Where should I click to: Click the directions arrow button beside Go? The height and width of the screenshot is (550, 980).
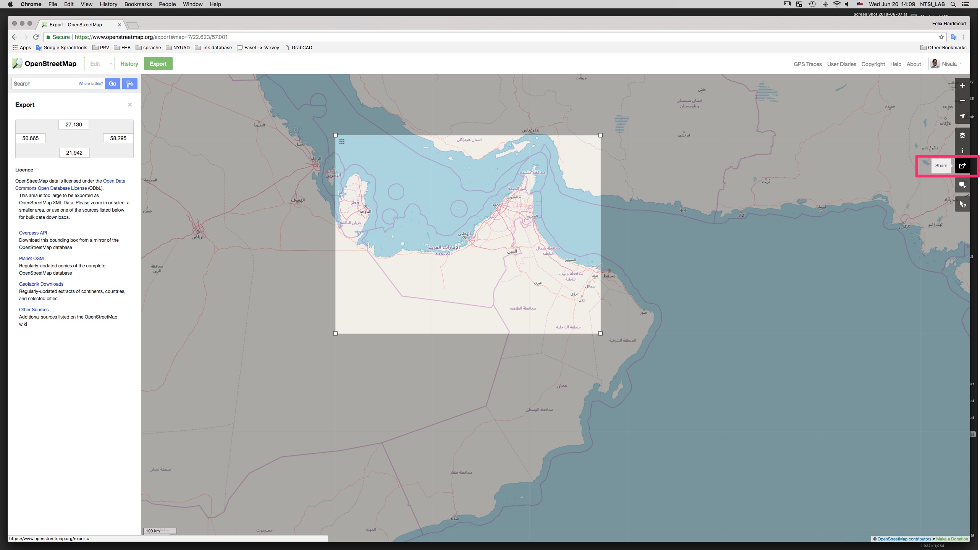(130, 84)
